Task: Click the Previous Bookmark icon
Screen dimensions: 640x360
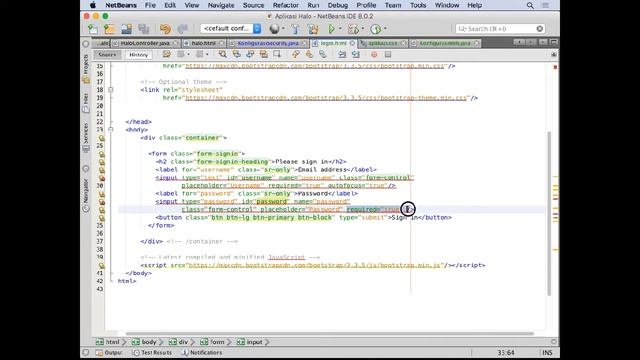Action: [x=296, y=54]
